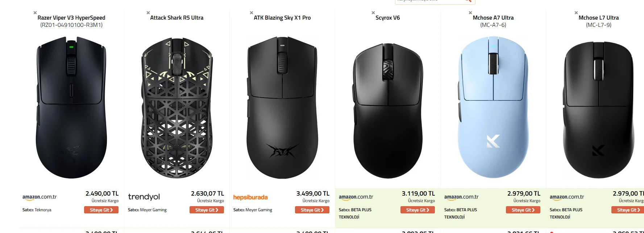
Task: Remove ATK Blazing Sky X1 Pro column
Action: (252, 13)
